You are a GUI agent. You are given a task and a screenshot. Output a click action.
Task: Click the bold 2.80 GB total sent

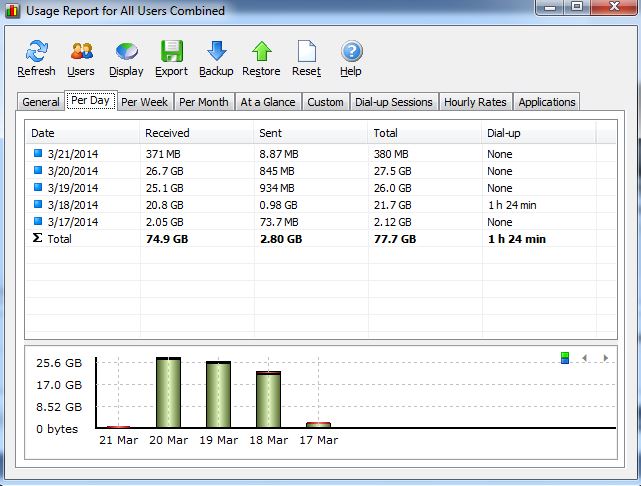(281, 239)
